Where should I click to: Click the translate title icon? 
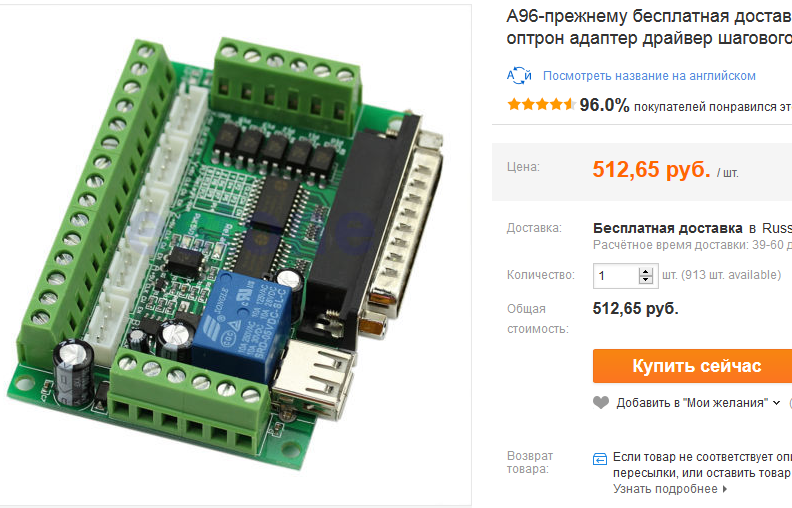click(x=519, y=76)
